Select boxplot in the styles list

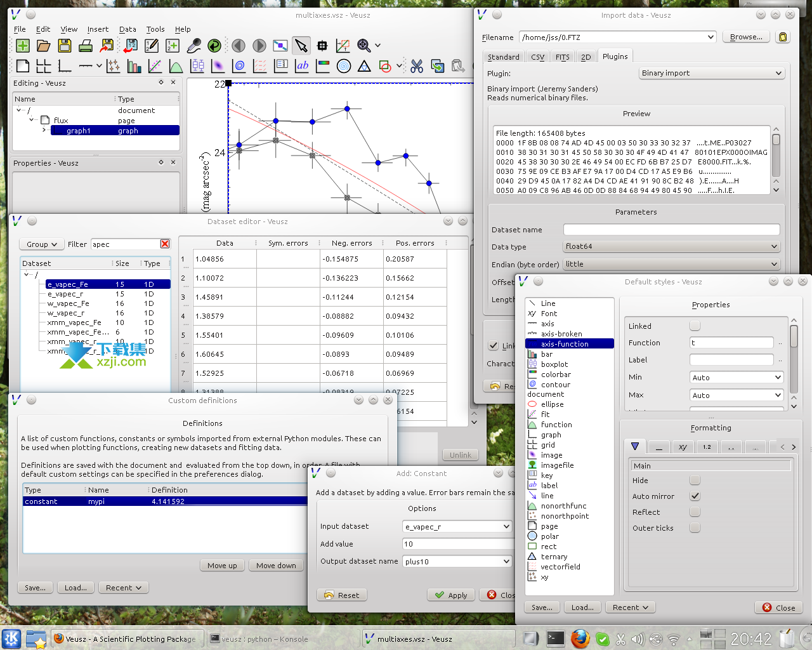[554, 364]
